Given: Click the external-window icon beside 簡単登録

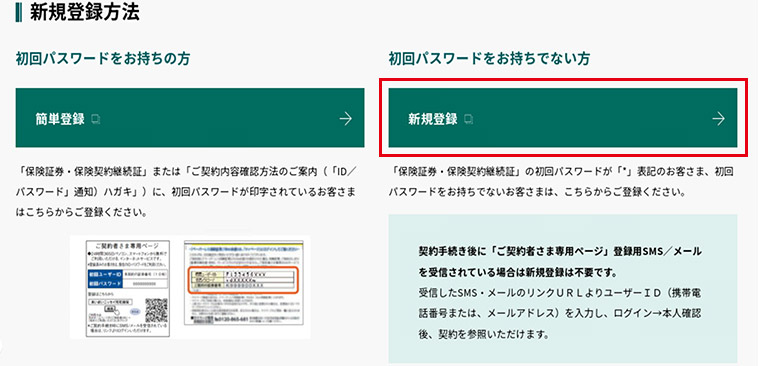Looking at the screenshot, I should click(96, 119).
